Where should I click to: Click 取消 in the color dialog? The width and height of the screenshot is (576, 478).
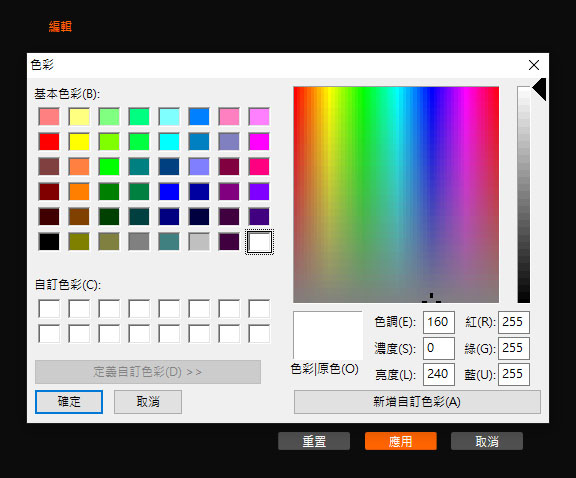click(148, 402)
